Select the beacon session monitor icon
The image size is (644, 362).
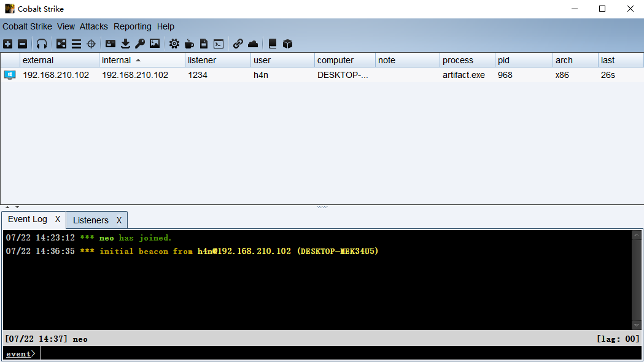[x=10, y=75]
